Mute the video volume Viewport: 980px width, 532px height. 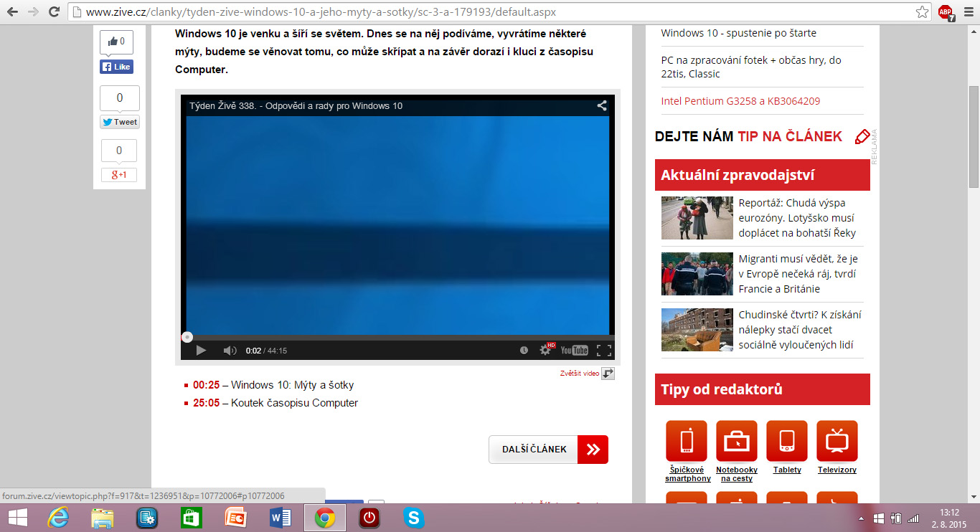click(230, 350)
